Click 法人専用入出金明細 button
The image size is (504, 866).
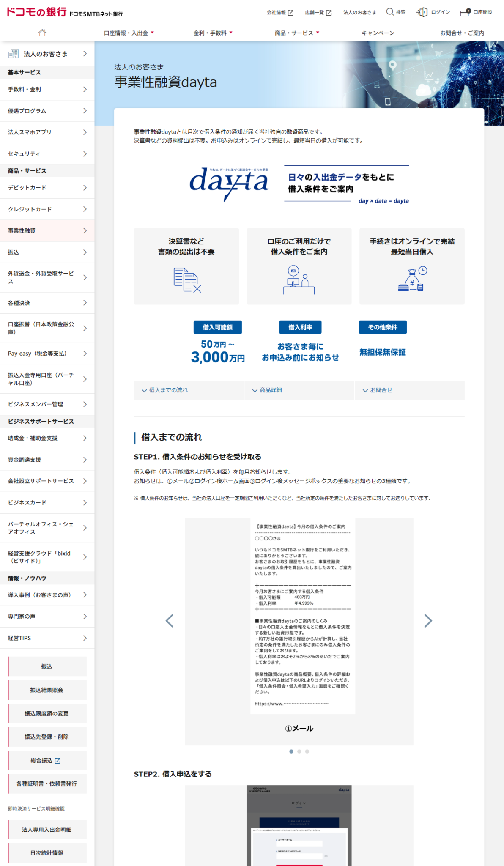pos(47,830)
